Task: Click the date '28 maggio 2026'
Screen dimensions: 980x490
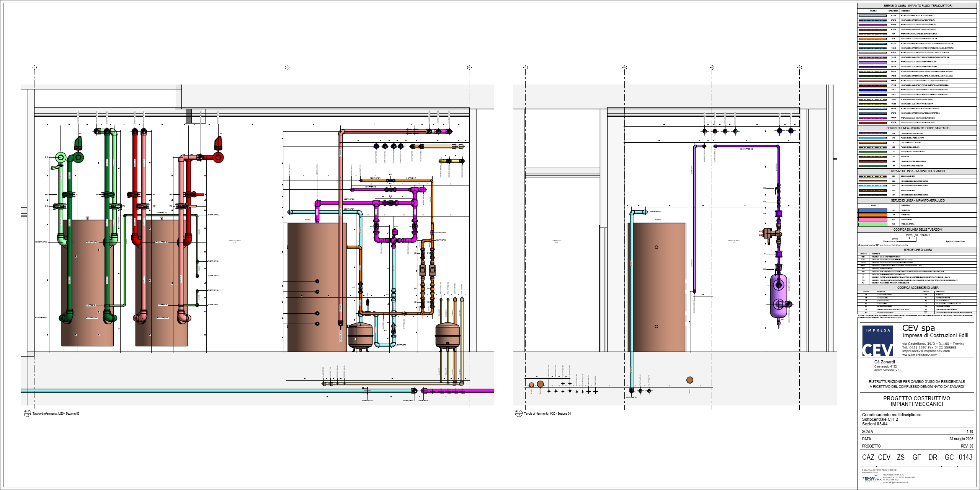Action: click(x=961, y=439)
